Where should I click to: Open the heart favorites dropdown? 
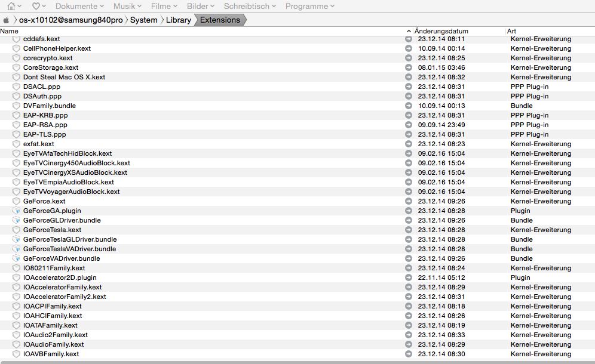coord(39,6)
